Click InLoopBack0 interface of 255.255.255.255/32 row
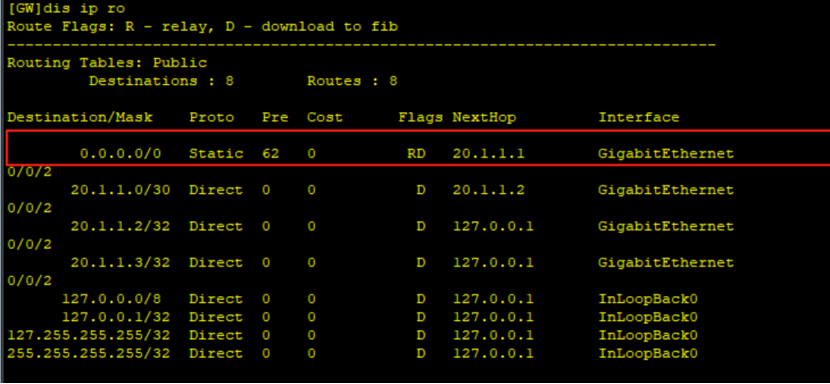Viewport: 830px width, 384px height. (648, 353)
